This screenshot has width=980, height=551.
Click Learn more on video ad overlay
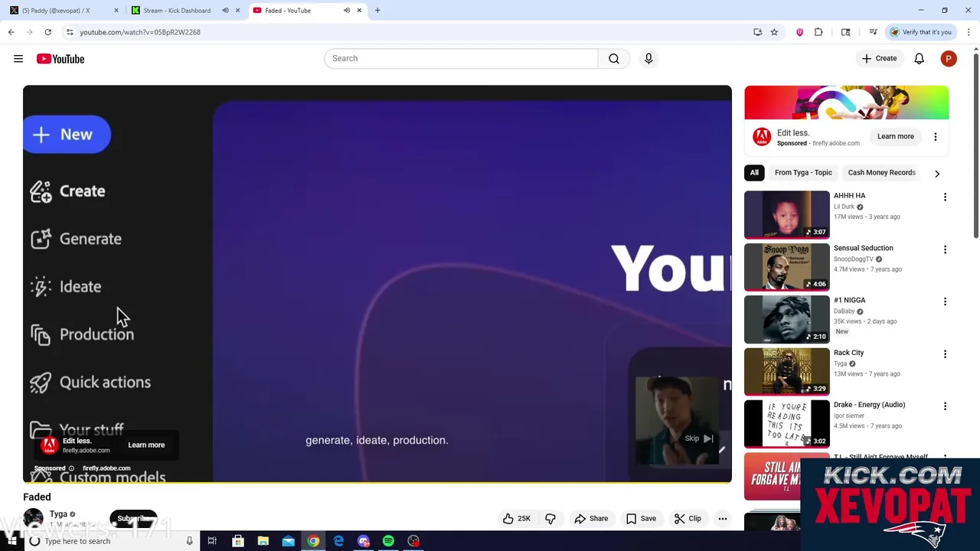(x=146, y=445)
